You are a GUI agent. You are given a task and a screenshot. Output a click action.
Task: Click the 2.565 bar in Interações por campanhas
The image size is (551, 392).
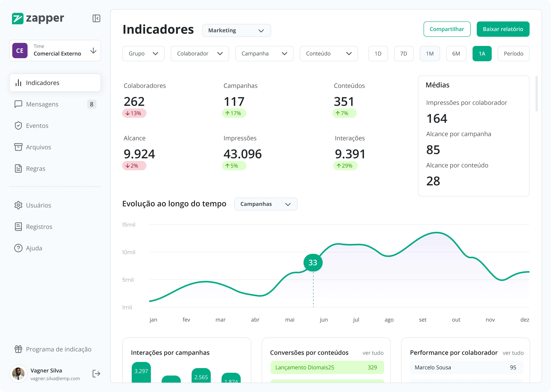pyautogui.click(x=201, y=375)
